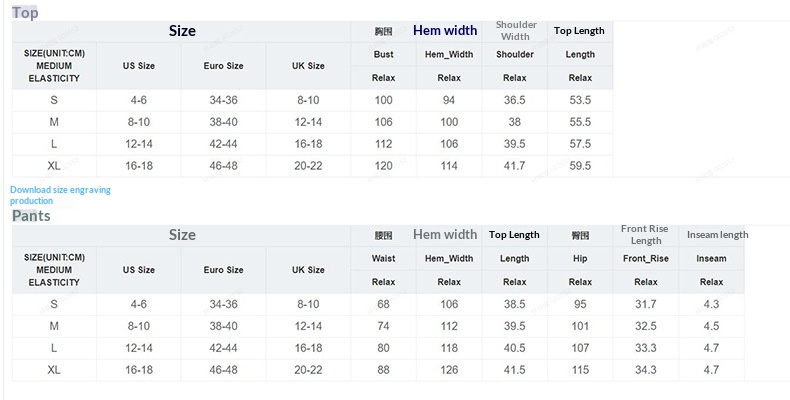Select the Pants section heading
This screenshot has height=400, width=790.
[31, 216]
